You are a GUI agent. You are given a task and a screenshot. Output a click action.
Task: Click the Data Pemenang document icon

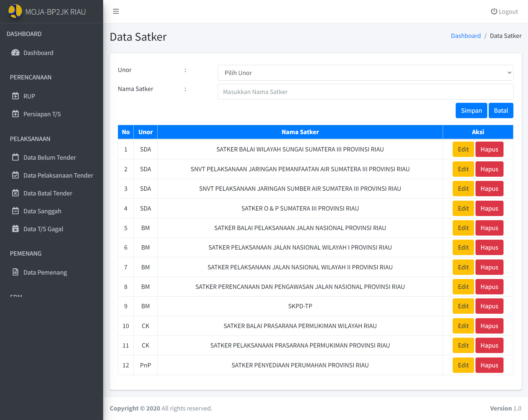[x=15, y=272]
